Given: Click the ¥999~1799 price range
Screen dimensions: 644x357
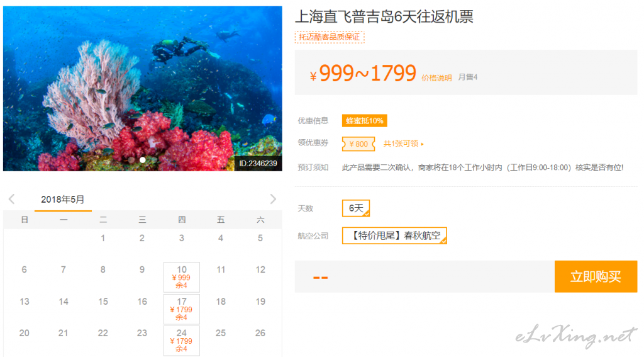Looking at the screenshot, I should coord(363,73).
